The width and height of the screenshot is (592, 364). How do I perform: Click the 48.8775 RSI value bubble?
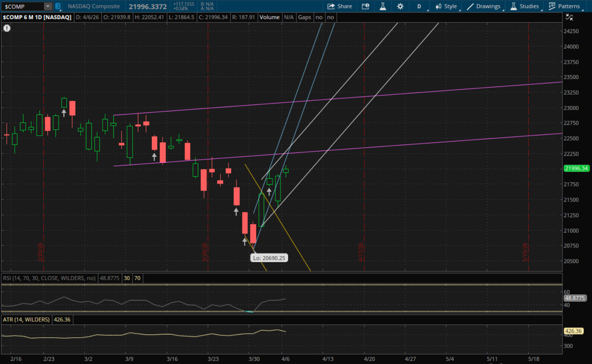(574, 298)
